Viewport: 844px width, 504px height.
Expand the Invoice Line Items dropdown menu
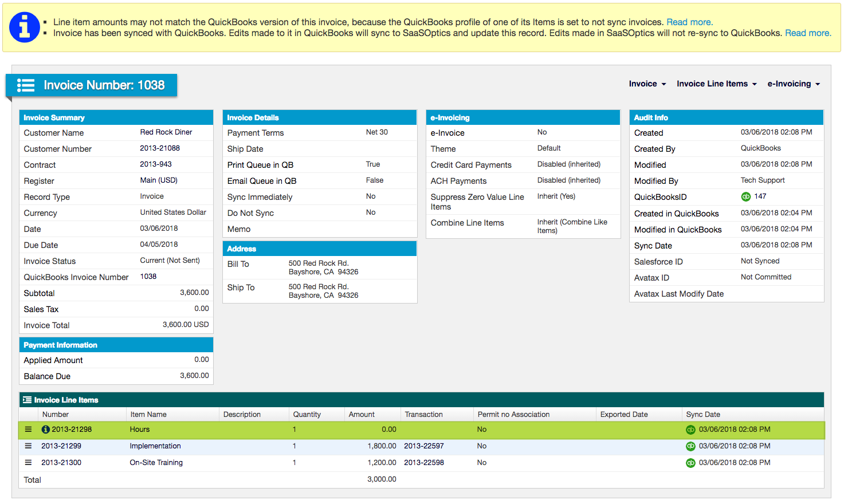(x=717, y=84)
